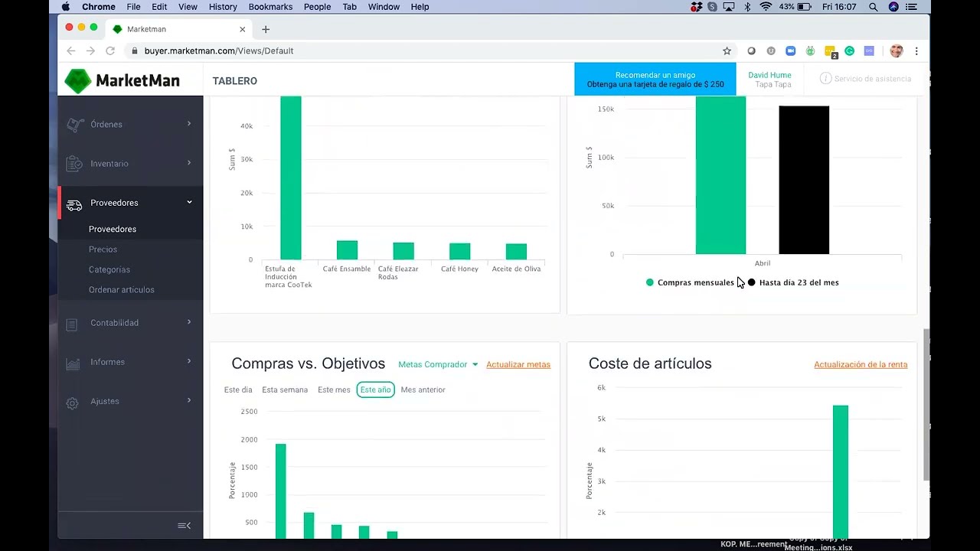Click the Servicio de asistencia link
The width and height of the screenshot is (980, 551).
(872, 79)
